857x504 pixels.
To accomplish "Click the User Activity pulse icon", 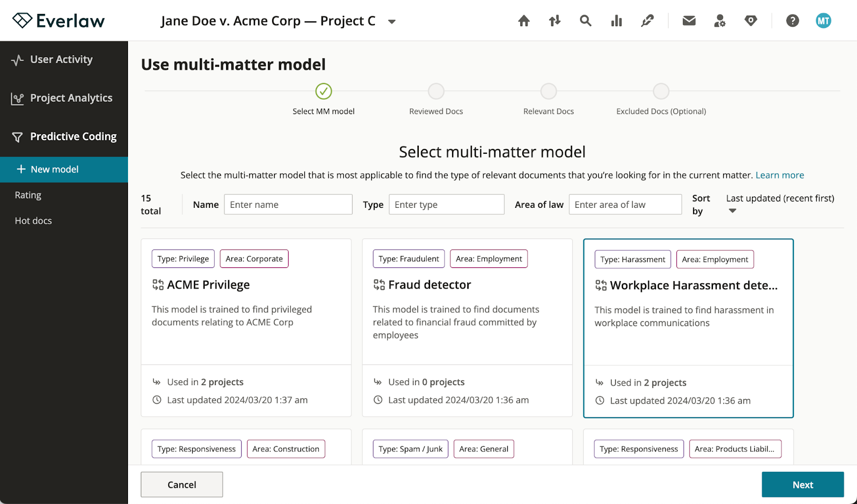I will pos(17,60).
